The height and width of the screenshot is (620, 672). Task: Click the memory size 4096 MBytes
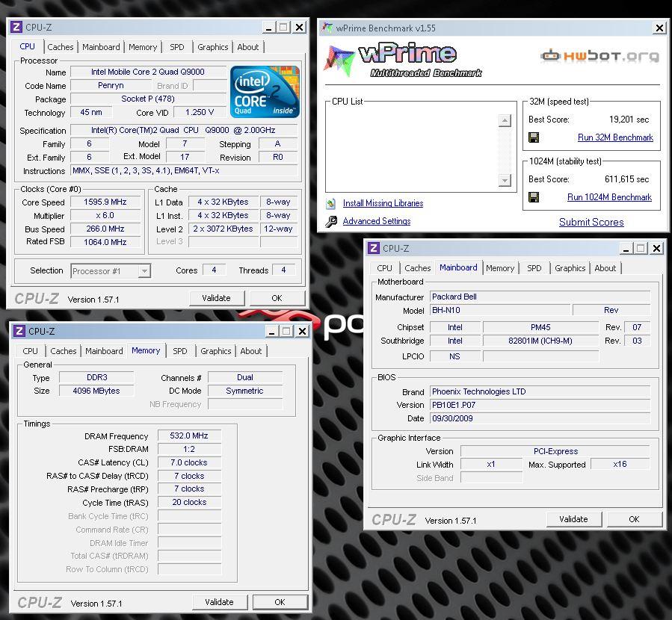96,391
